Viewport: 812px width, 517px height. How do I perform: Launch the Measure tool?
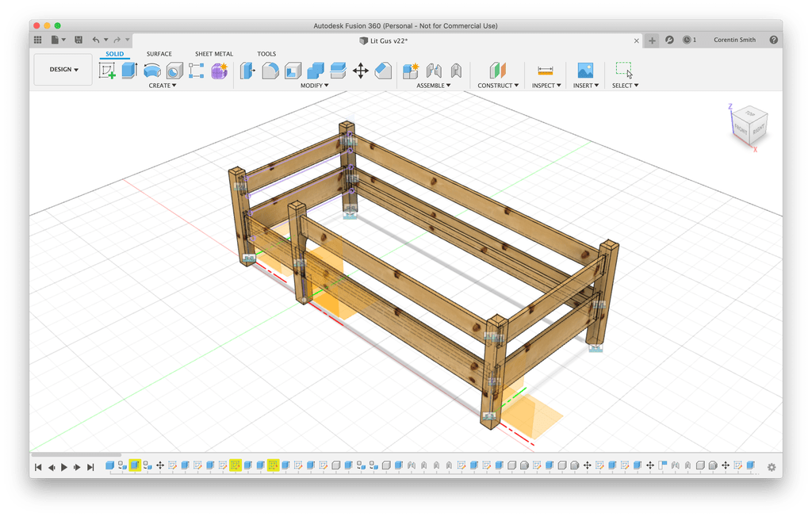pos(546,71)
